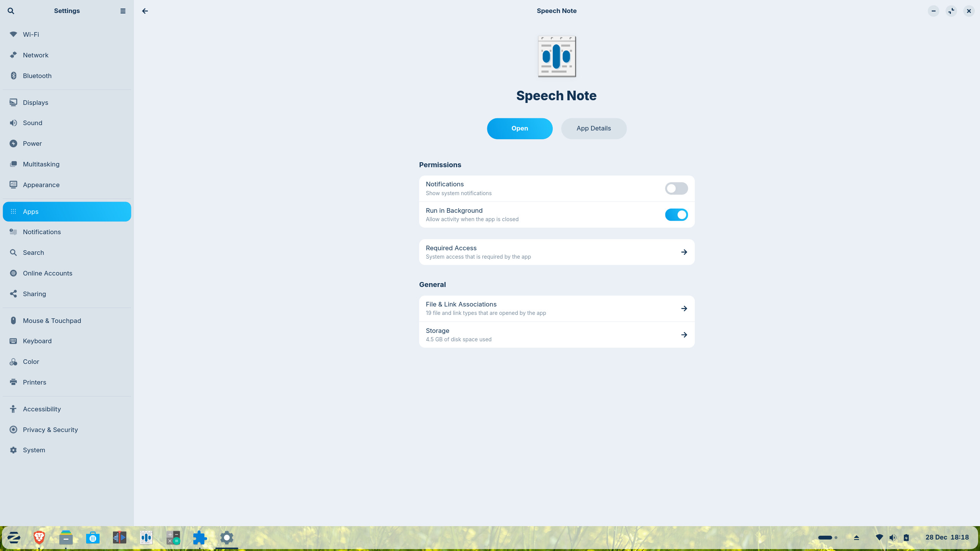Open Brave browser from the taskbar

click(x=39, y=538)
